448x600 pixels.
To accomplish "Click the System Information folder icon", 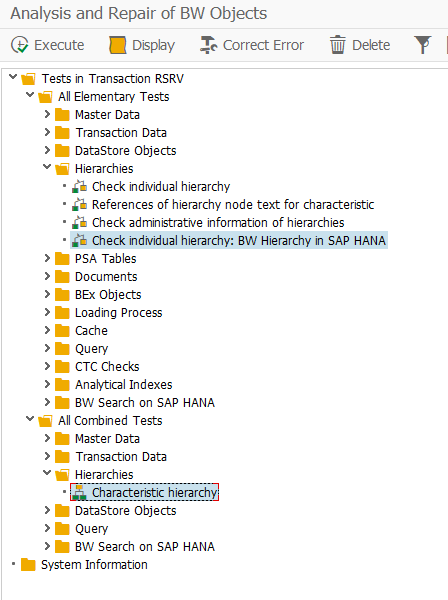I will pyautogui.click(x=28, y=564).
